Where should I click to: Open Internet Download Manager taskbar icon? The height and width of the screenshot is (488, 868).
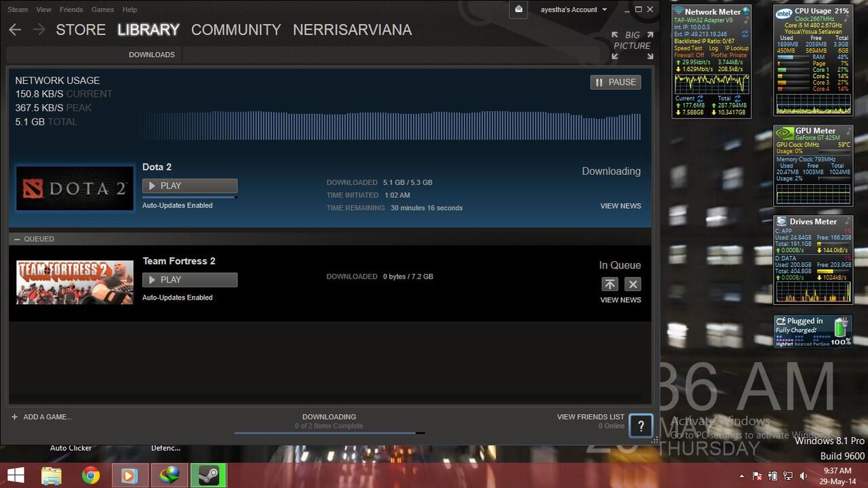168,475
